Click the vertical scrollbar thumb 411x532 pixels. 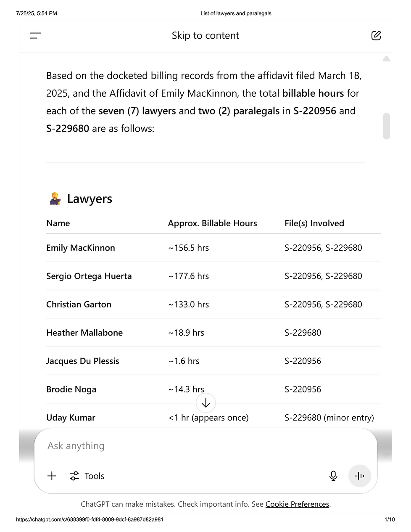pos(387,126)
